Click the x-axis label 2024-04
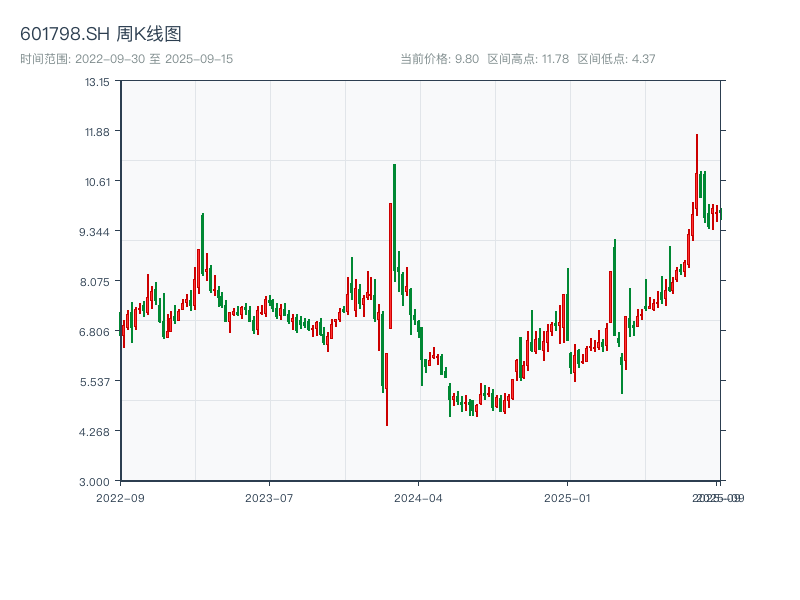Viewport: 800px width, 600px height. click(418, 498)
